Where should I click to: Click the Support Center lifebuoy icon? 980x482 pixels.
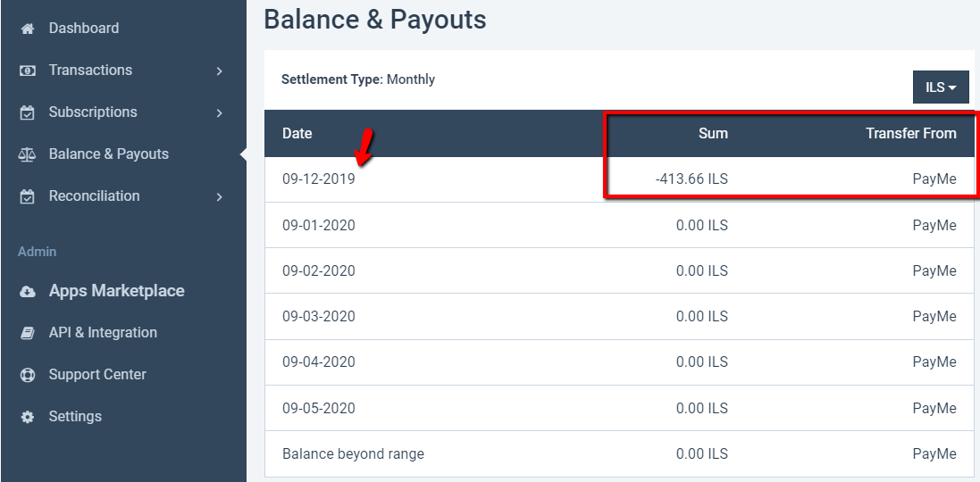pyautogui.click(x=28, y=375)
